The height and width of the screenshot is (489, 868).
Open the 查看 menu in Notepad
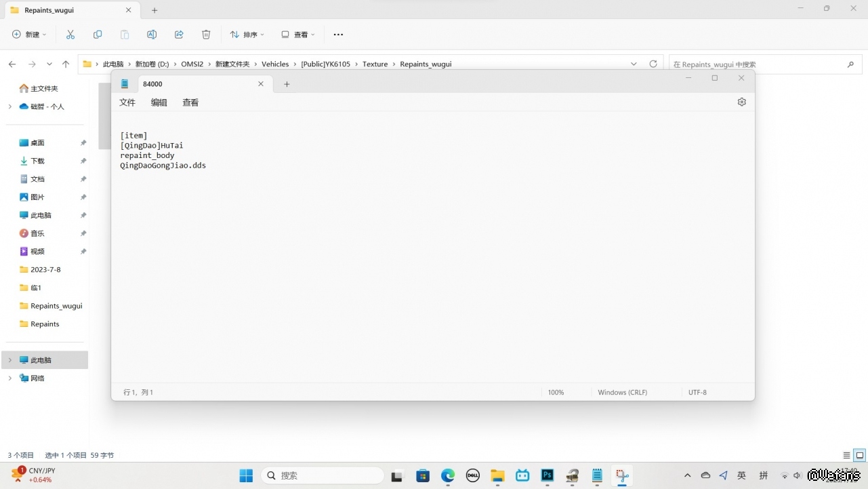pyautogui.click(x=190, y=102)
